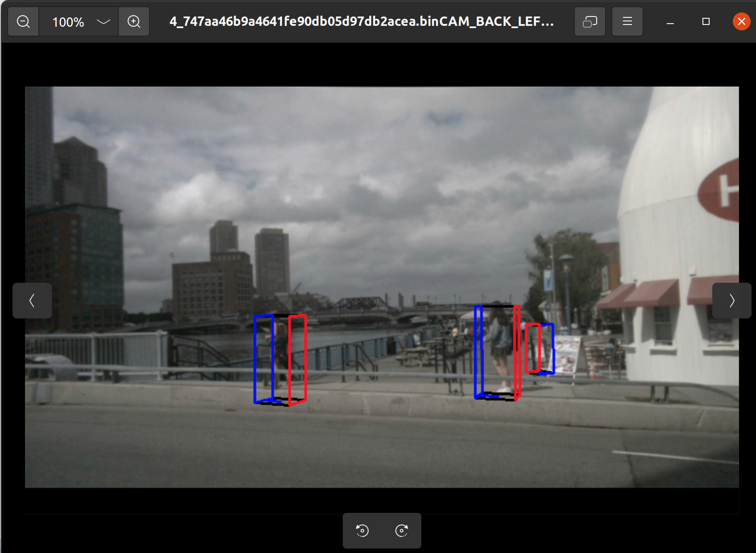
Task: Click the file name in the title bar
Action: pos(361,21)
